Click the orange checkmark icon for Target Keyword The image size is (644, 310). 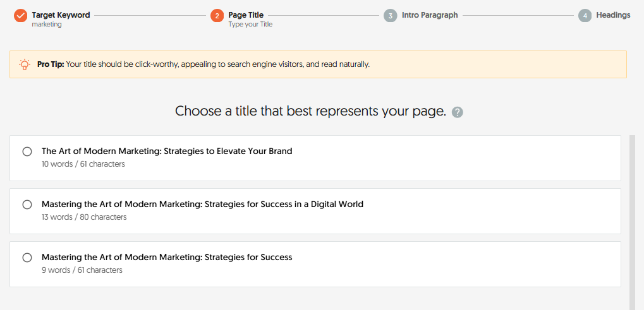point(21,15)
